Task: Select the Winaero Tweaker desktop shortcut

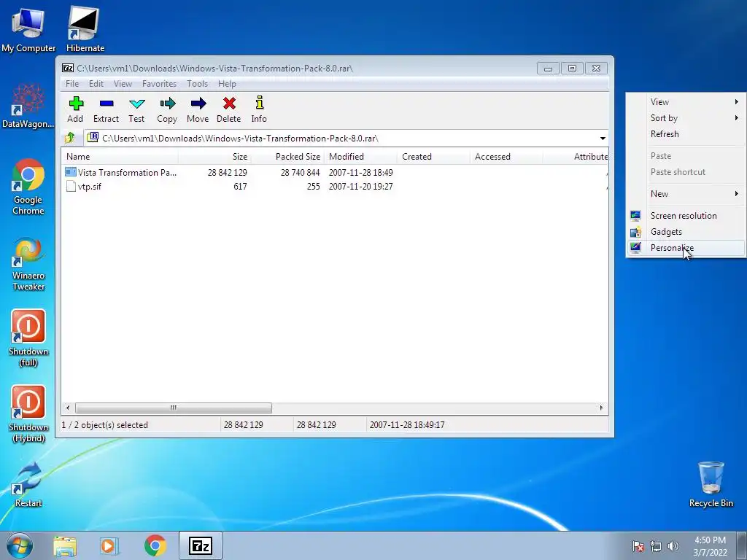Action: tap(28, 262)
